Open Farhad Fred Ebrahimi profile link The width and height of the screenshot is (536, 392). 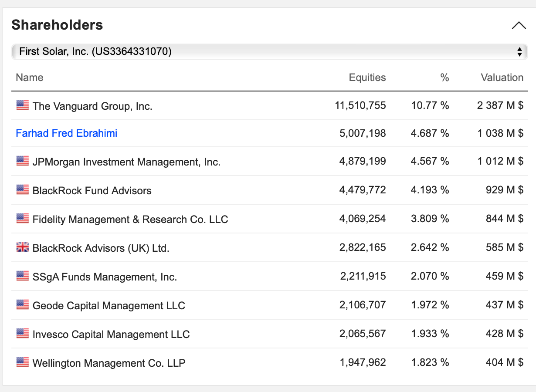[67, 133]
